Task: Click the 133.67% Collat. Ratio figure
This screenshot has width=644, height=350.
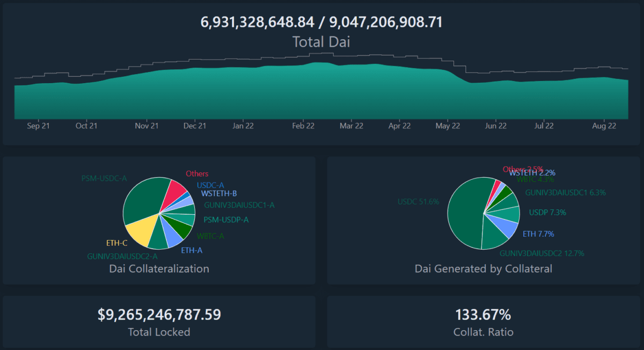Action: point(483,315)
